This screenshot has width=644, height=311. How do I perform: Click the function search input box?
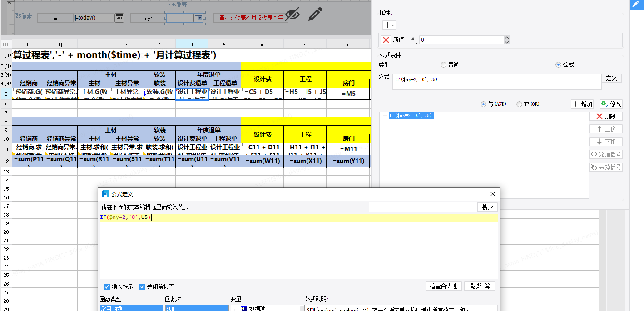click(423, 207)
